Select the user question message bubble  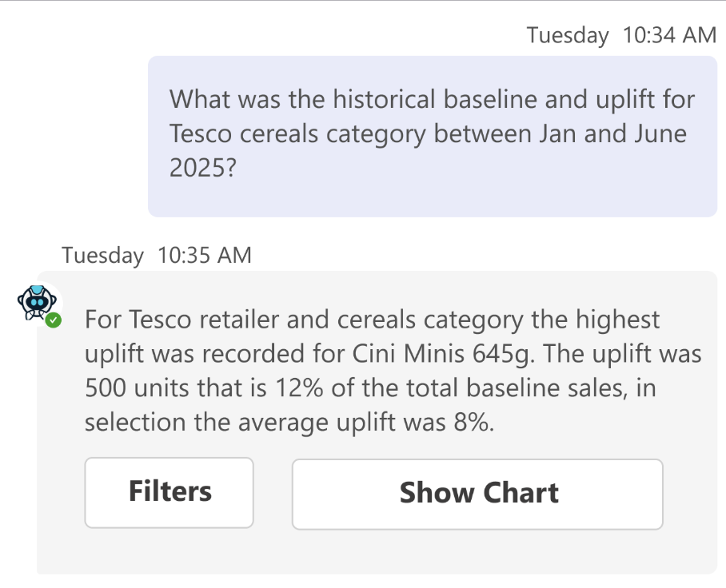point(432,136)
